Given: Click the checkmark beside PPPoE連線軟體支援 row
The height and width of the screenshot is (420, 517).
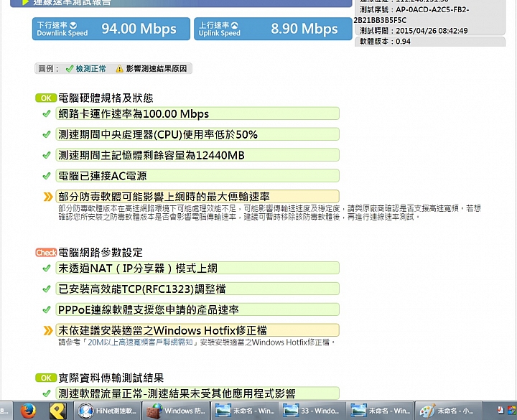Looking at the screenshot, I should (x=47, y=309).
